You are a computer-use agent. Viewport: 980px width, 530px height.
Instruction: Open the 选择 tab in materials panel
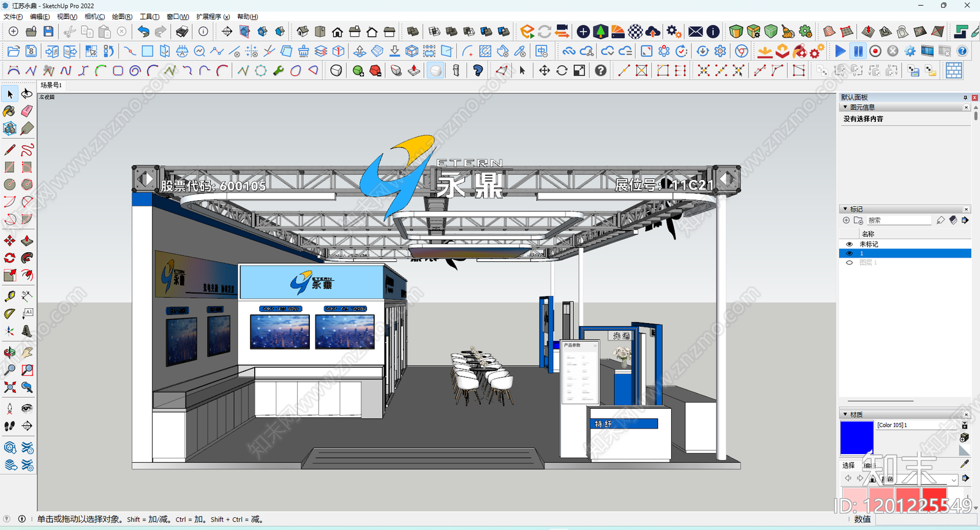[848, 465]
